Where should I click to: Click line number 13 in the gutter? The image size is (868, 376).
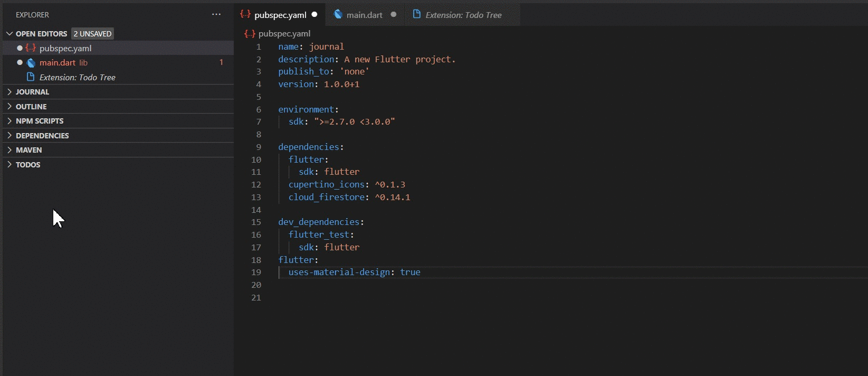pos(256,198)
